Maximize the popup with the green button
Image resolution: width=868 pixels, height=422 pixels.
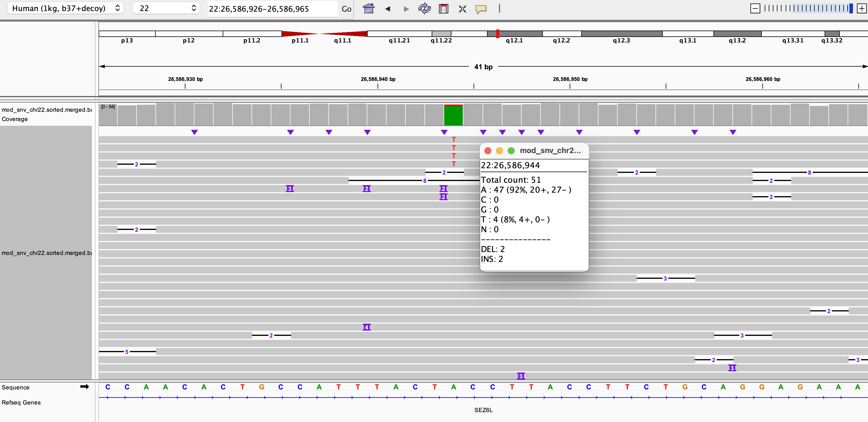click(511, 150)
